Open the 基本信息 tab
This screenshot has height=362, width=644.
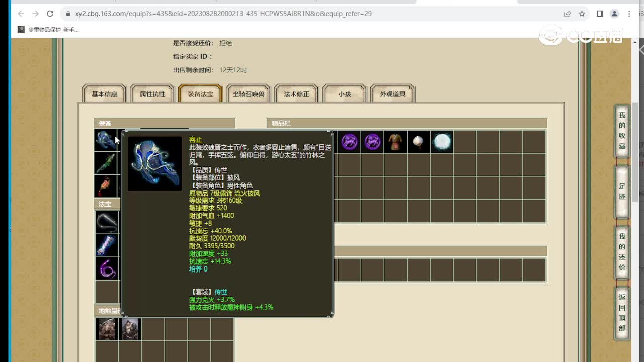pos(104,94)
